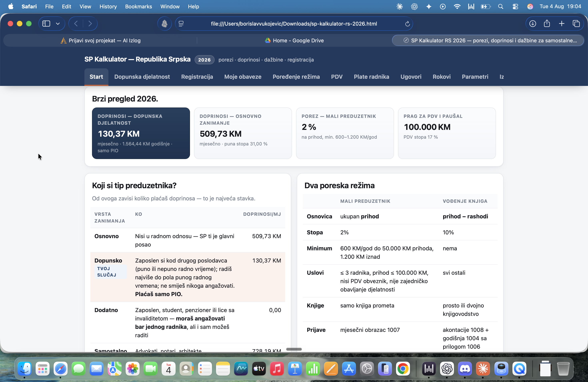Viewport: 588px width, 382px height.
Task: Open the sidebar options dropdown chevron
Action: 58,24
